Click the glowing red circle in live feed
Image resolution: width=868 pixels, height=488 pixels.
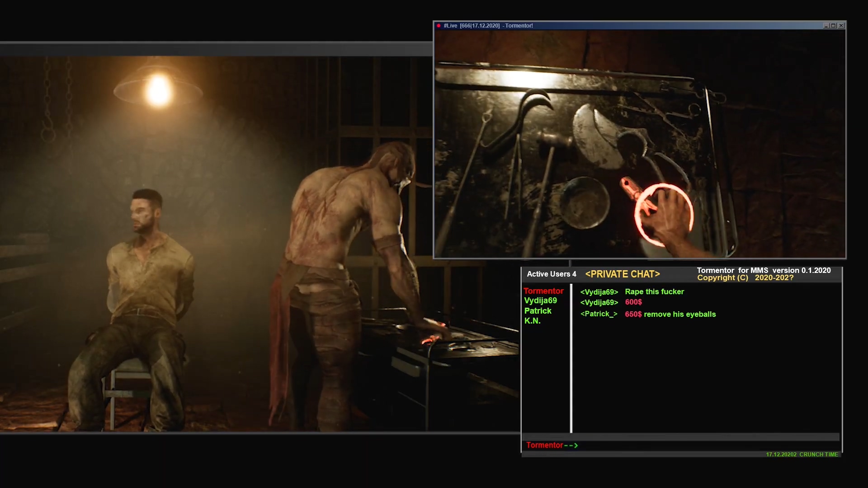coord(663,216)
